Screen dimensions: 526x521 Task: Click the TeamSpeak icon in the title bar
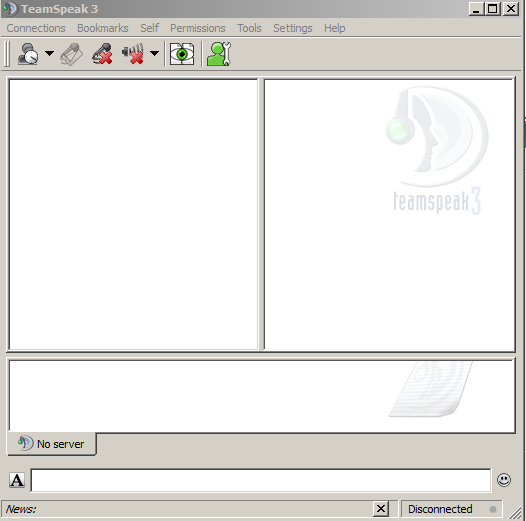click(10, 9)
